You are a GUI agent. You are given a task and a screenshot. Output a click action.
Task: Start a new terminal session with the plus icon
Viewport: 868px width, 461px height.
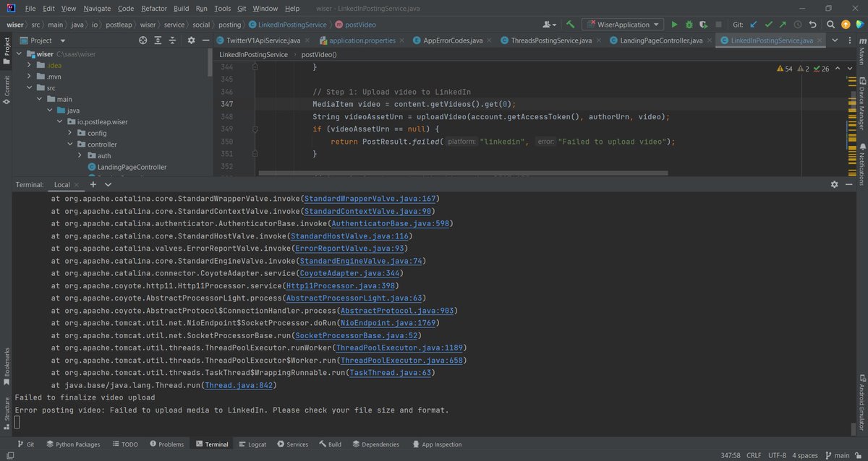tap(93, 184)
